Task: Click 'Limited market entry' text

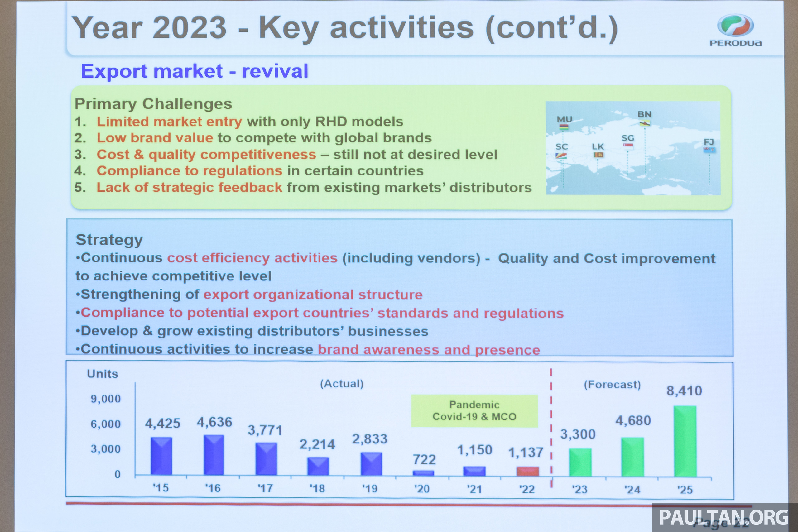Action: click(169, 122)
